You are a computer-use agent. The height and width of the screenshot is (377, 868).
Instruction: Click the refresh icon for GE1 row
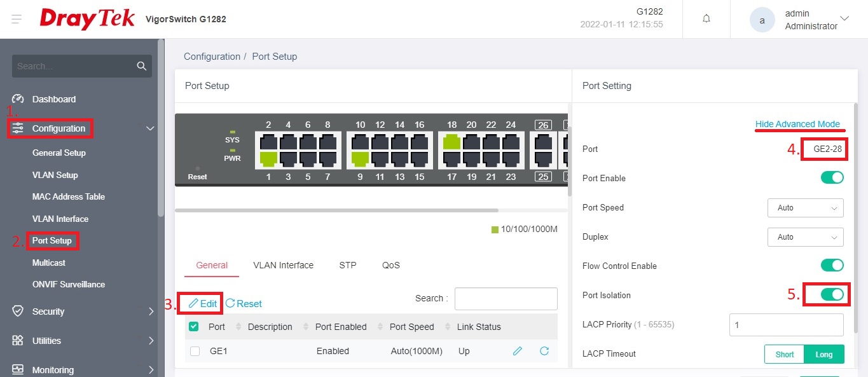544,351
